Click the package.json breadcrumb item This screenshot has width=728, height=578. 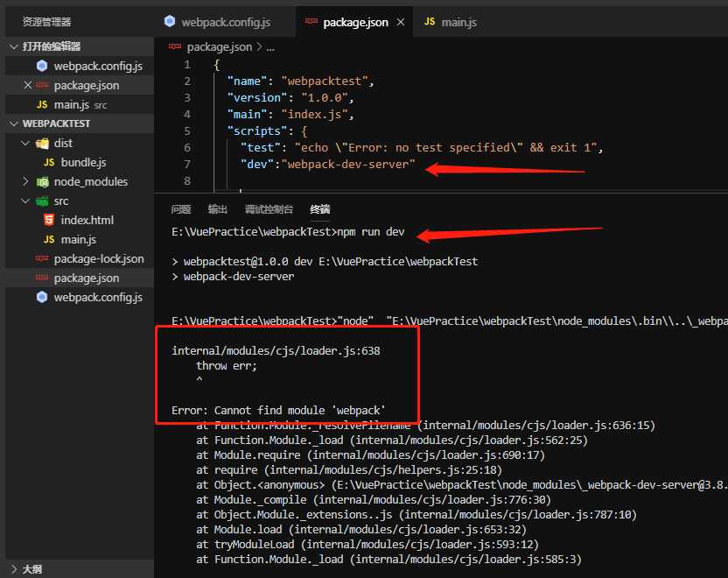point(219,47)
